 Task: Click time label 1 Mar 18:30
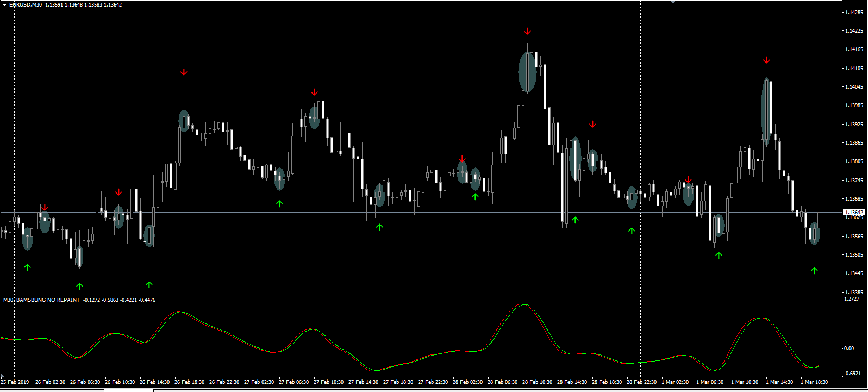point(814,382)
